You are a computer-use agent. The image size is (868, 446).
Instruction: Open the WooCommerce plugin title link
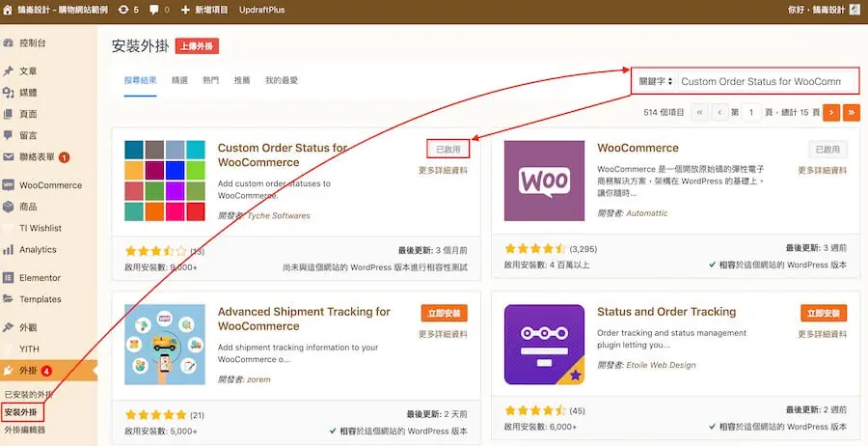pyautogui.click(x=637, y=148)
